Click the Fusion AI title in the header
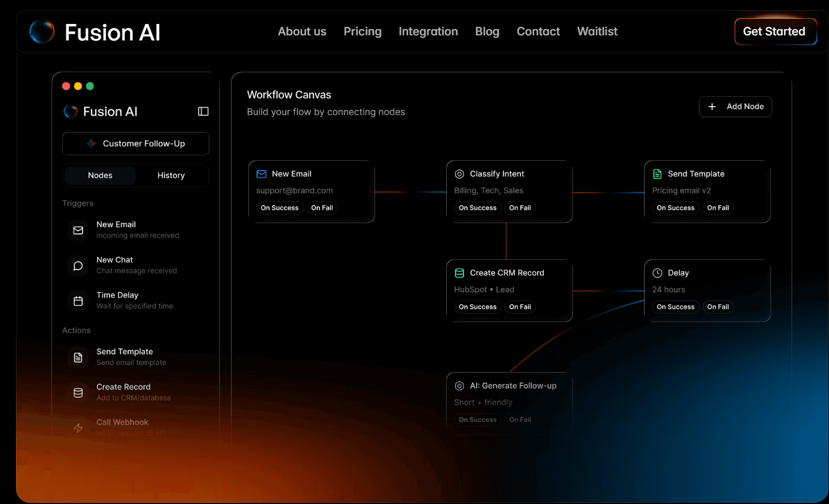829x504 pixels. tap(112, 32)
